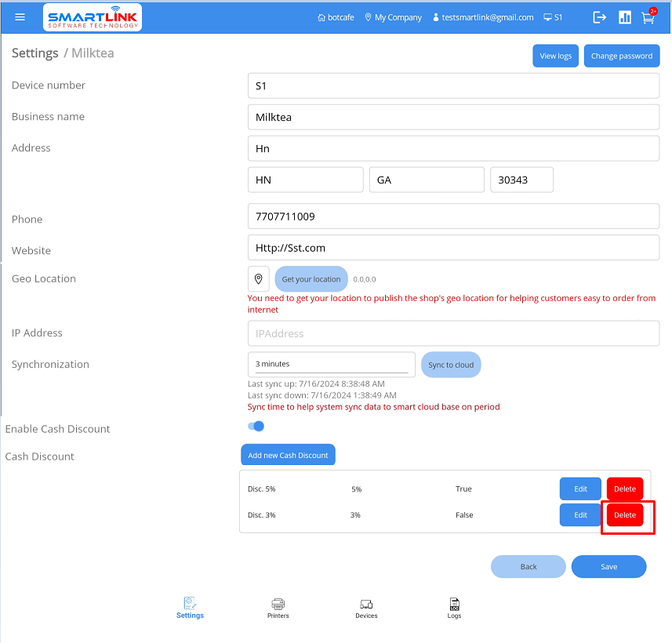
Task: Open the reports bar chart icon
Action: [625, 17]
